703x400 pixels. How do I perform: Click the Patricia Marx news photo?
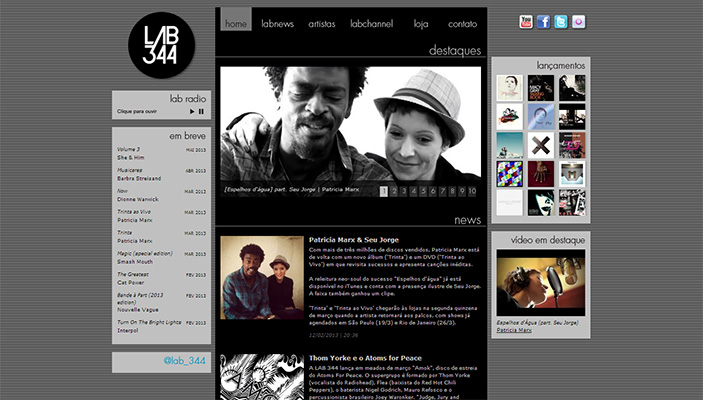[x=262, y=278]
